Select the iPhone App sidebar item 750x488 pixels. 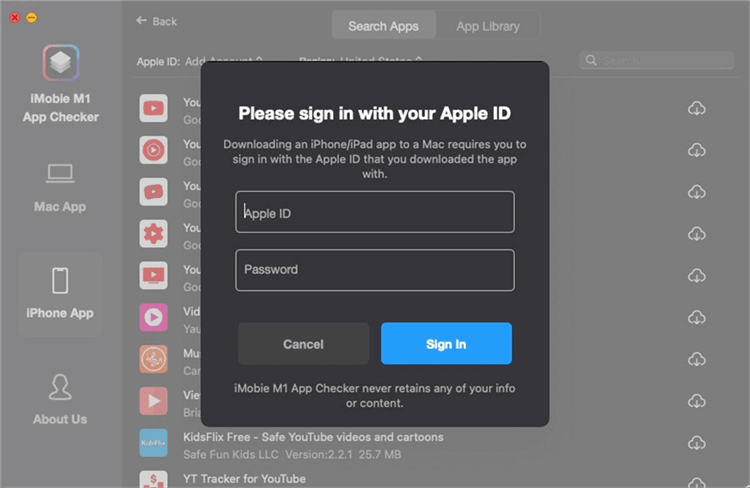[60, 294]
